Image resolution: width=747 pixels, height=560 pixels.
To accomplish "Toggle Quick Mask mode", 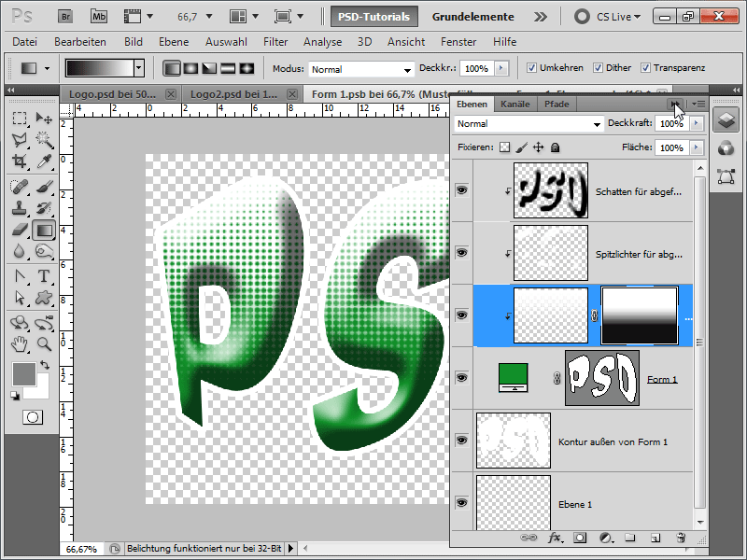I will [x=33, y=417].
